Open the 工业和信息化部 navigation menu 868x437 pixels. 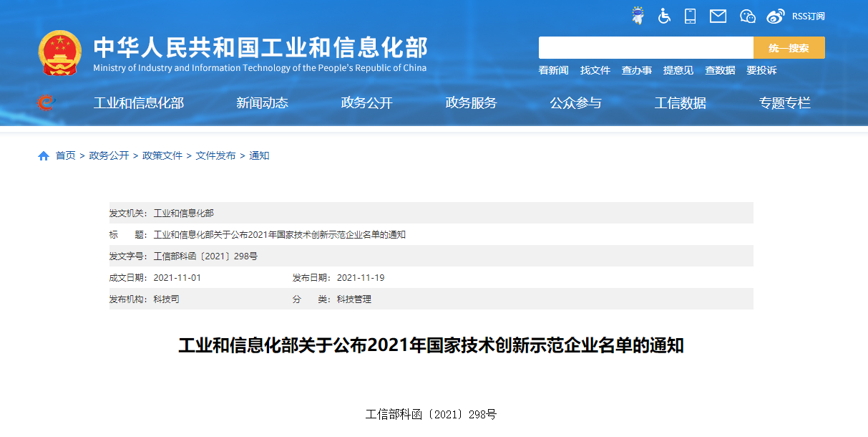coord(138,103)
